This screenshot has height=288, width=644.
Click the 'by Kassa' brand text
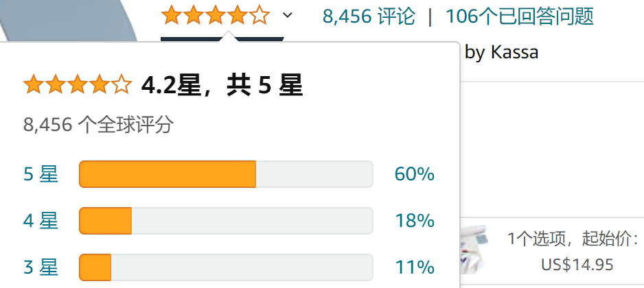point(501,52)
